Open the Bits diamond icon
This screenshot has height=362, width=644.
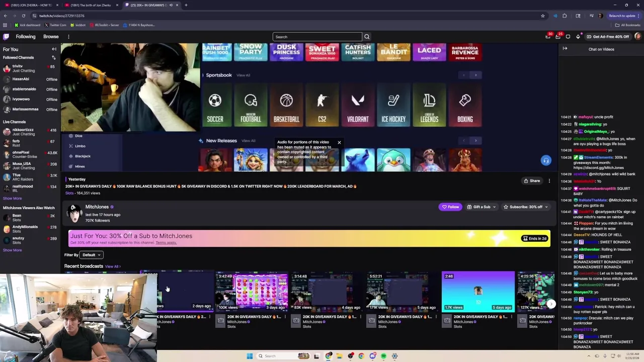pyautogui.click(x=578, y=37)
